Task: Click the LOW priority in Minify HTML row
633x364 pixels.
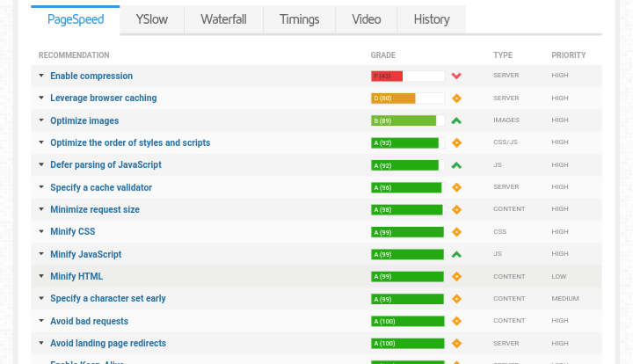Action: 559,276
